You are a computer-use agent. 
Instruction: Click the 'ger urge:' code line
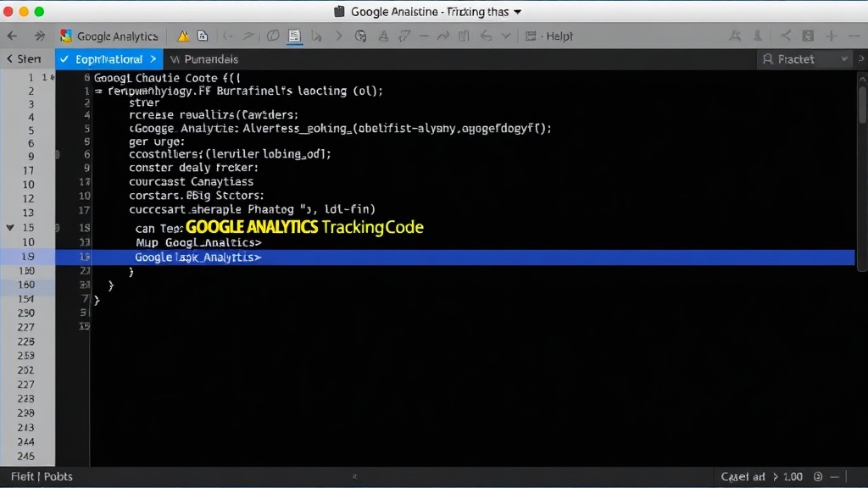coord(157,141)
